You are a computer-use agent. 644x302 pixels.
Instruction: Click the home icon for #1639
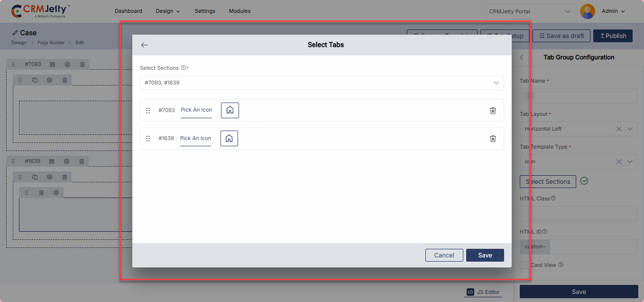coord(229,139)
